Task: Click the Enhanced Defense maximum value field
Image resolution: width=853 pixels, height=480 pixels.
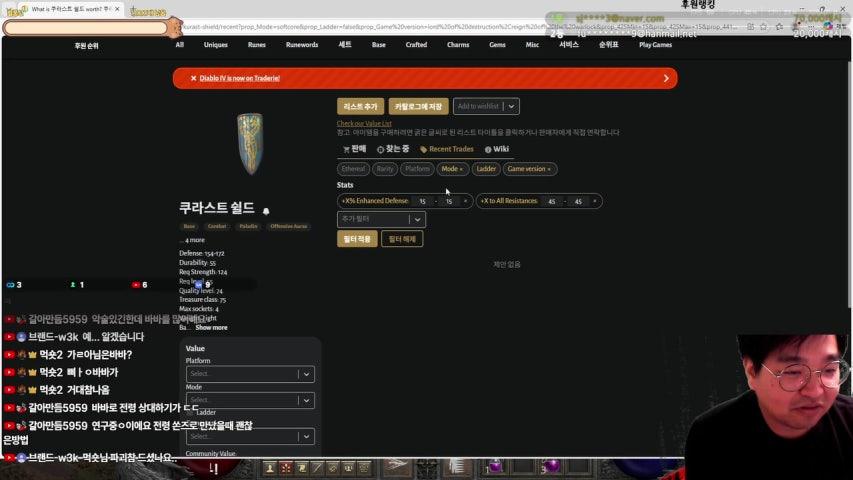Action: [x=449, y=201]
